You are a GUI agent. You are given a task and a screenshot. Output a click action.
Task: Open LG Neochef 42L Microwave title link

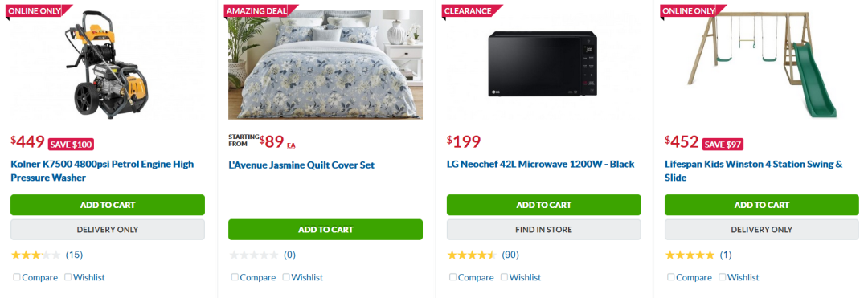[x=540, y=164]
